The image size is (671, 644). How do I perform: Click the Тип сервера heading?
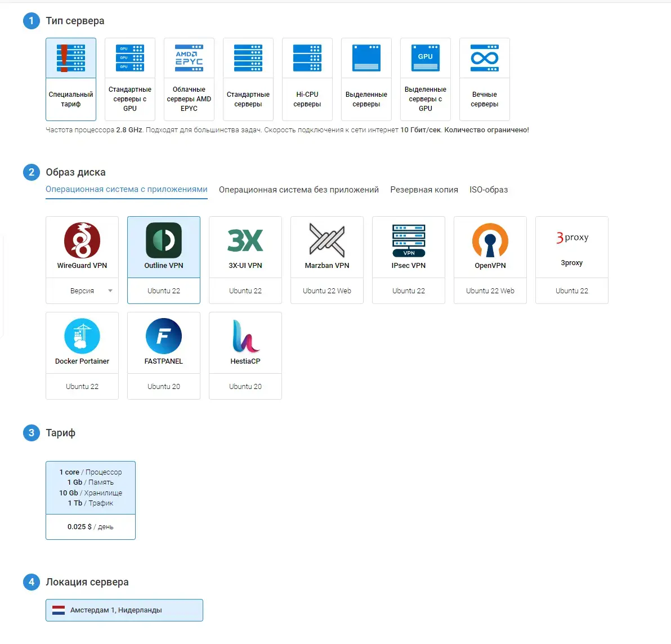pos(75,20)
